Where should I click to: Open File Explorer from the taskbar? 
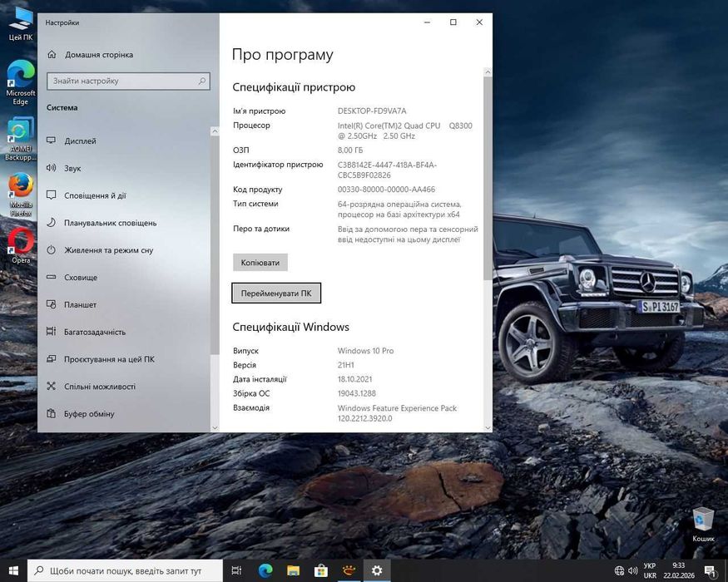pos(293,570)
